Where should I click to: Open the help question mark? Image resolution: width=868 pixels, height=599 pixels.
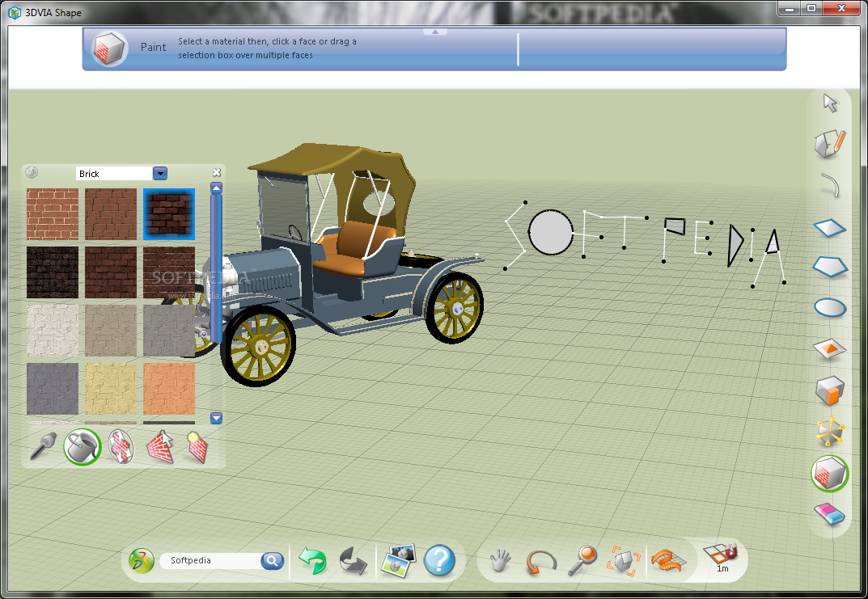point(439,561)
